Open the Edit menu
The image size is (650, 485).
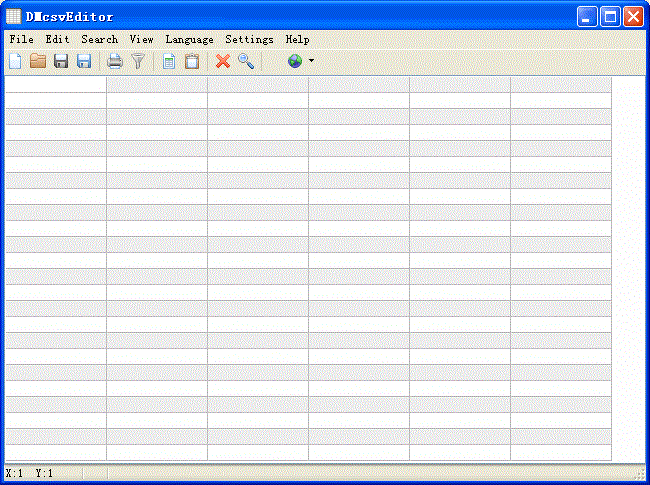[x=57, y=39]
